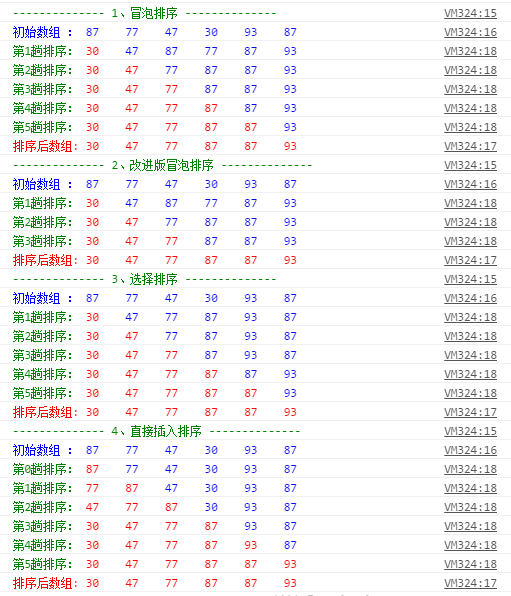Click 第2趟排序 label in section 2
The image size is (511, 596).
pyautogui.click(x=42, y=222)
